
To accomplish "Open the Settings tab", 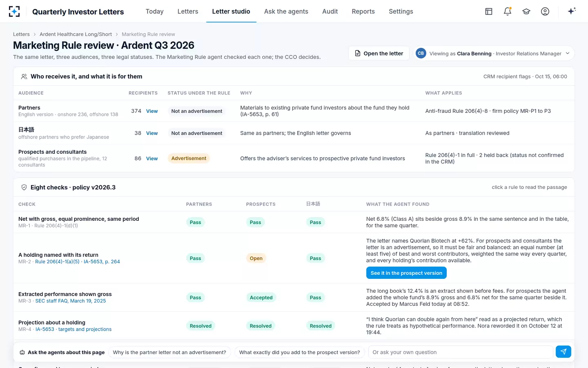I will click(401, 11).
